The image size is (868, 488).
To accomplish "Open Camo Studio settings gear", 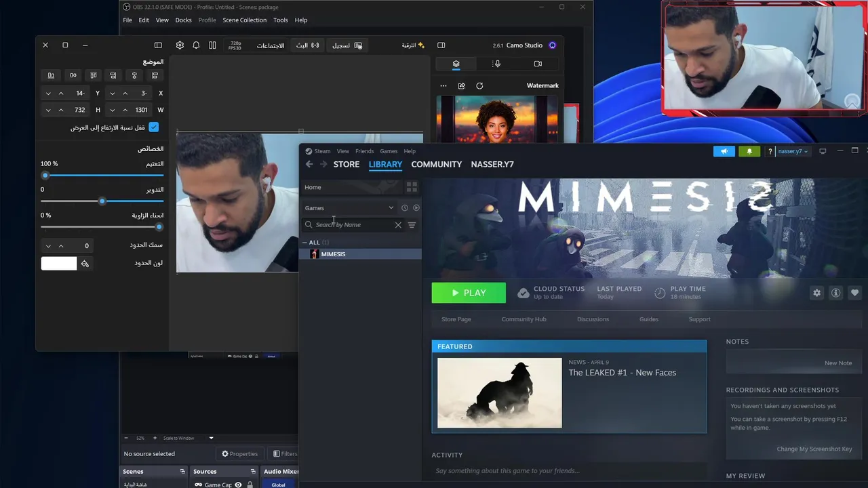I will click(180, 45).
